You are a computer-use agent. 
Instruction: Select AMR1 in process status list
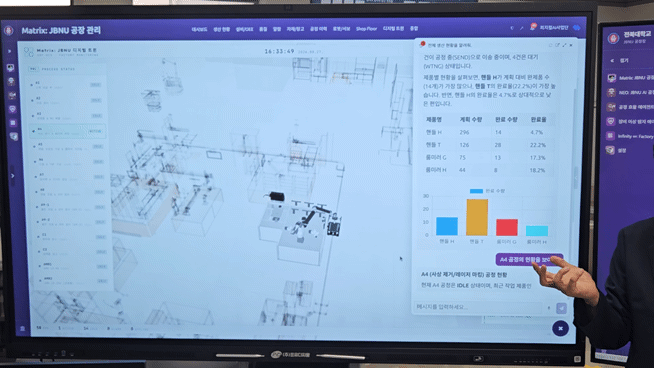[74, 266]
